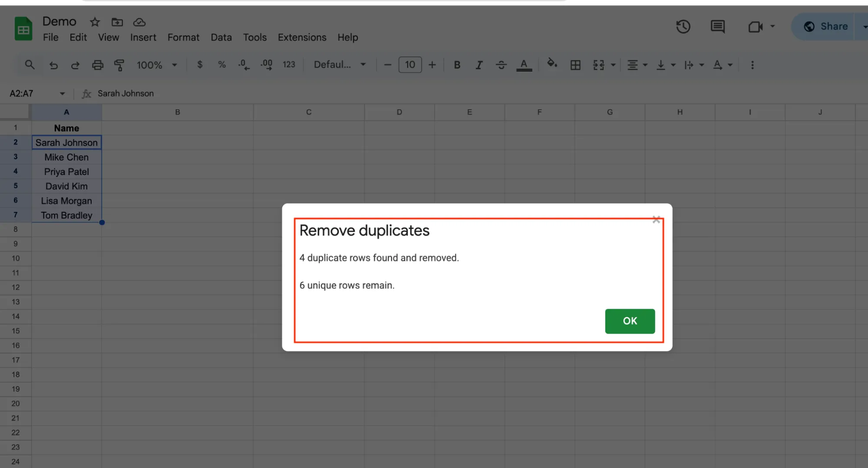This screenshot has height=468, width=868.
Task: Open the font selection dropdown
Action: click(x=340, y=65)
